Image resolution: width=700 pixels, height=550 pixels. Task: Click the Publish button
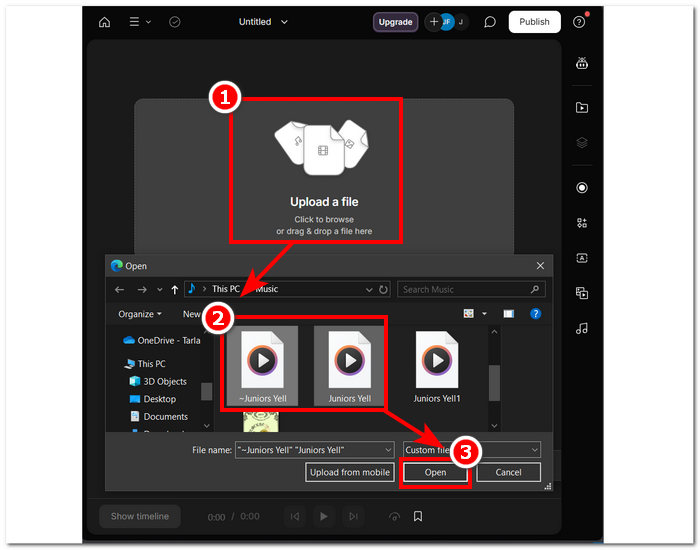coord(534,22)
